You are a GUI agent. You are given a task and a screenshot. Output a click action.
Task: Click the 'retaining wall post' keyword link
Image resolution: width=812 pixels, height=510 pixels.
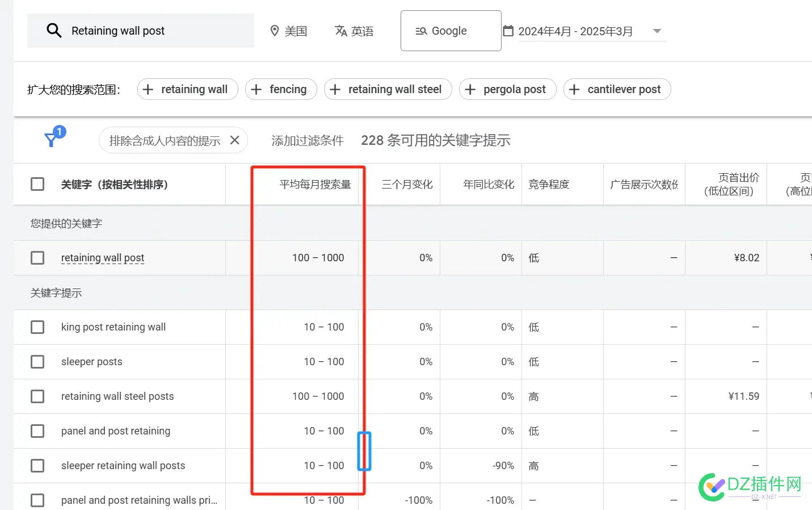(103, 258)
